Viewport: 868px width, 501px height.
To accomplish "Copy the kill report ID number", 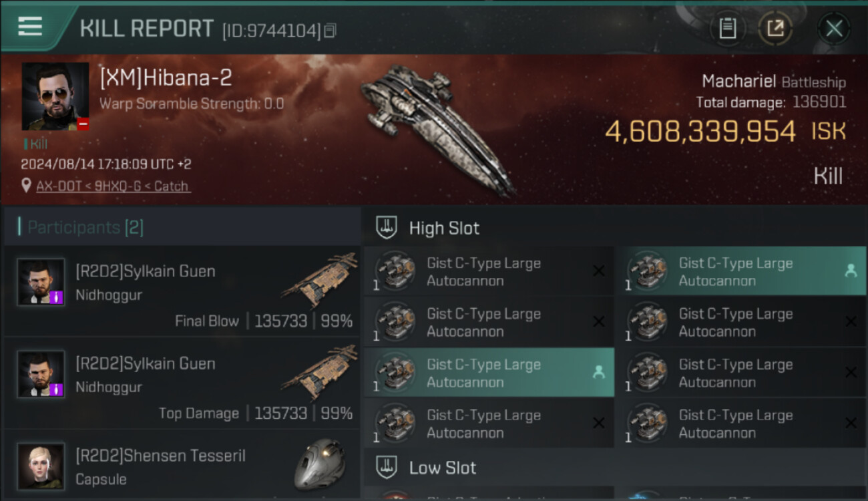I will click(331, 31).
